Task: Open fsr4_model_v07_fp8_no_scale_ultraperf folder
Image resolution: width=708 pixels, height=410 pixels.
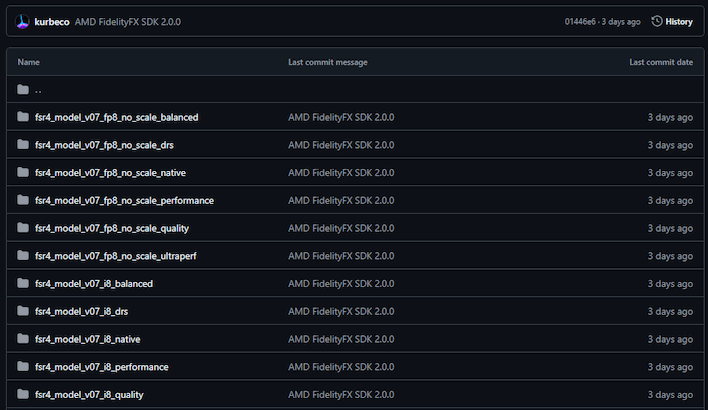Action: (116, 256)
